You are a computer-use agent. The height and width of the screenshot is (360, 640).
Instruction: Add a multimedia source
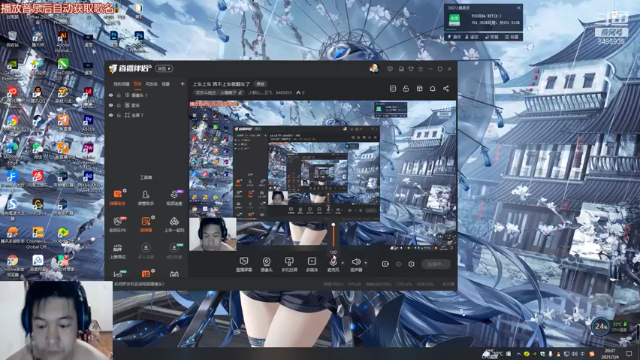pyautogui.click(x=311, y=264)
